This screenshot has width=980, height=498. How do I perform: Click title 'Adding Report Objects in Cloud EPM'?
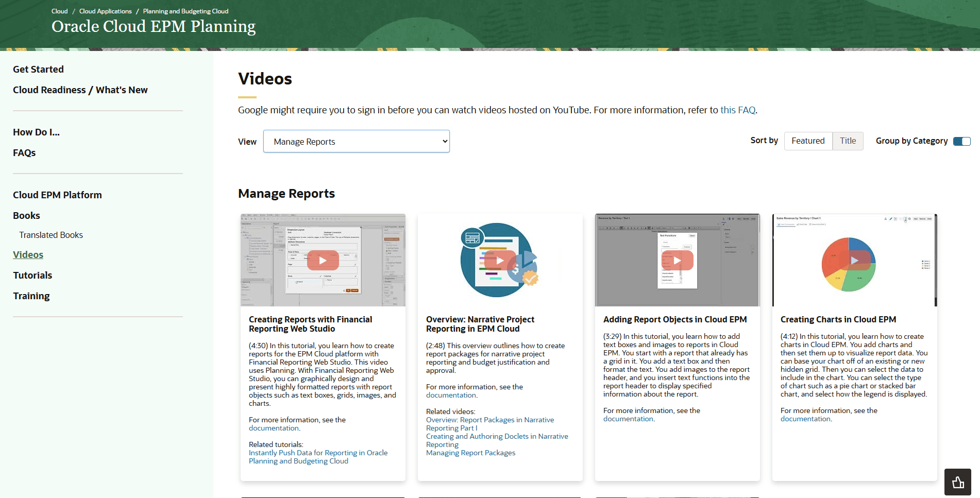click(675, 320)
